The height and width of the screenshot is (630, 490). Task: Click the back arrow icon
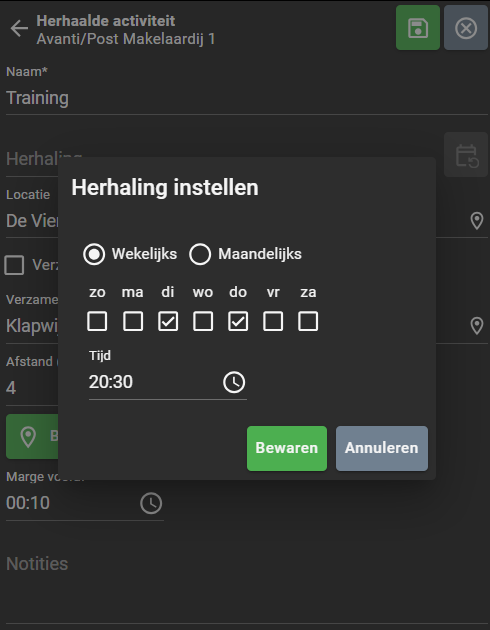click(19, 29)
